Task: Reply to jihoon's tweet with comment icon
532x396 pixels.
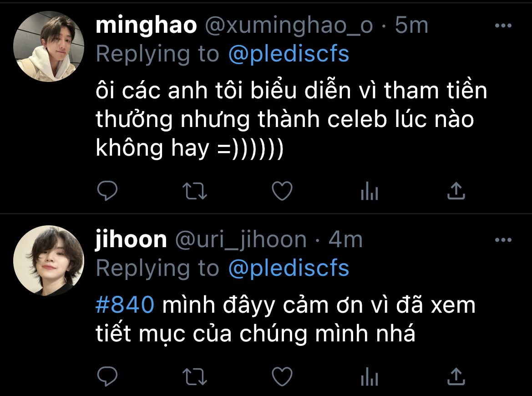Action: click(107, 376)
